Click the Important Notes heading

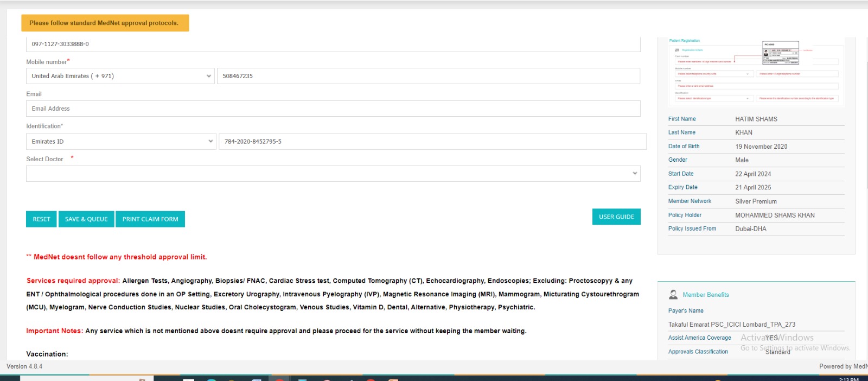(55, 331)
